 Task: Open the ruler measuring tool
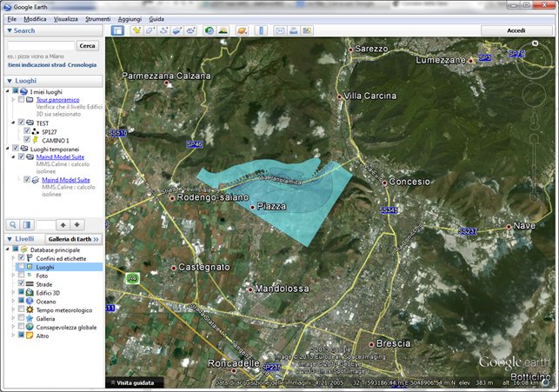(261, 30)
